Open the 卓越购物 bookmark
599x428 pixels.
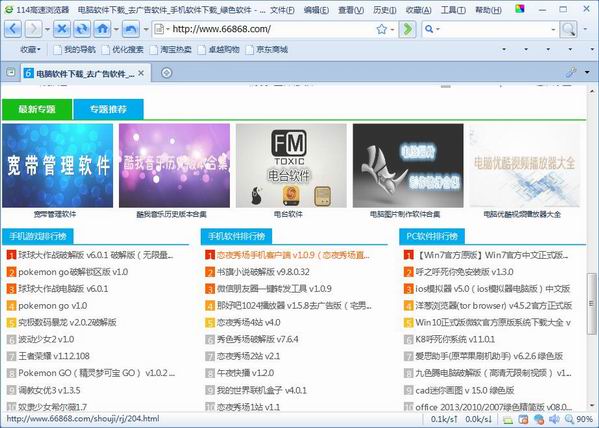coord(219,50)
